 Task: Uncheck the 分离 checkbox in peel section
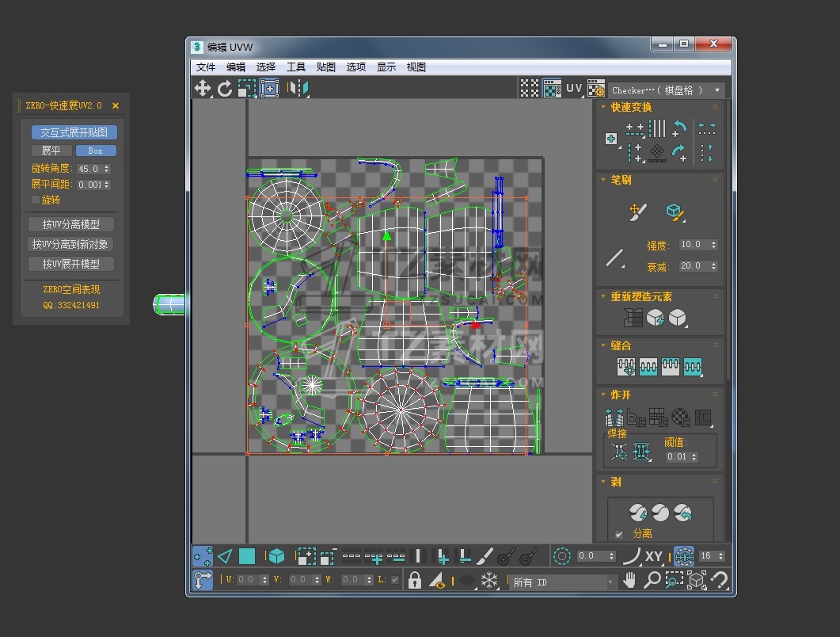point(619,534)
